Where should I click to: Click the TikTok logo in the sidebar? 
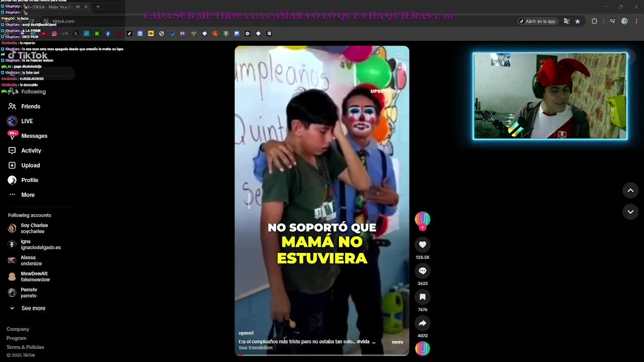pos(28,56)
